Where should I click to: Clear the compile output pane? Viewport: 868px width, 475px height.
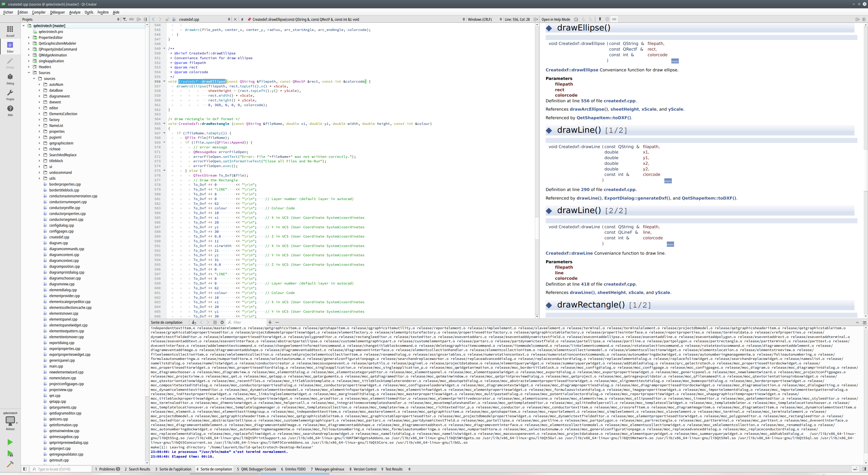pyautogui.click(x=194, y=323)
